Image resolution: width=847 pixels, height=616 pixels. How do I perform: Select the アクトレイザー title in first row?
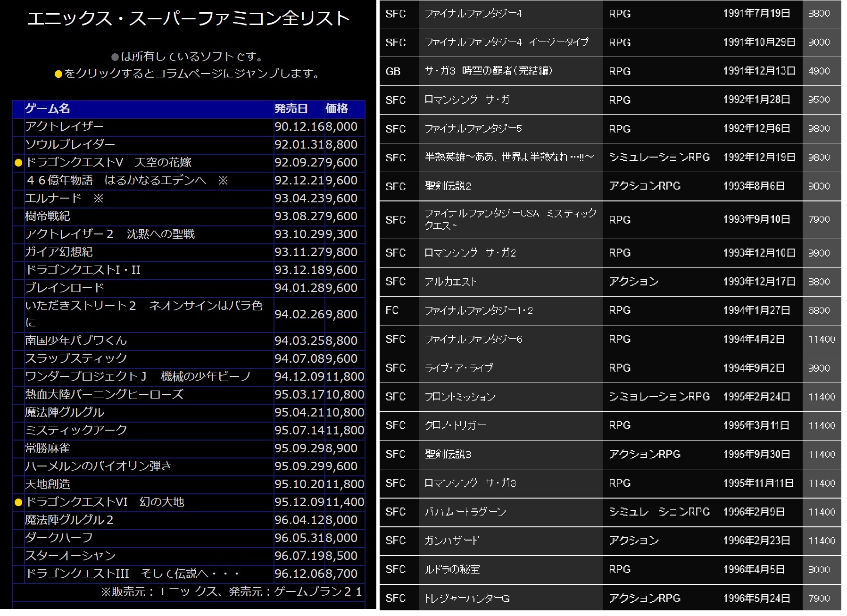[x=65, y=126]
